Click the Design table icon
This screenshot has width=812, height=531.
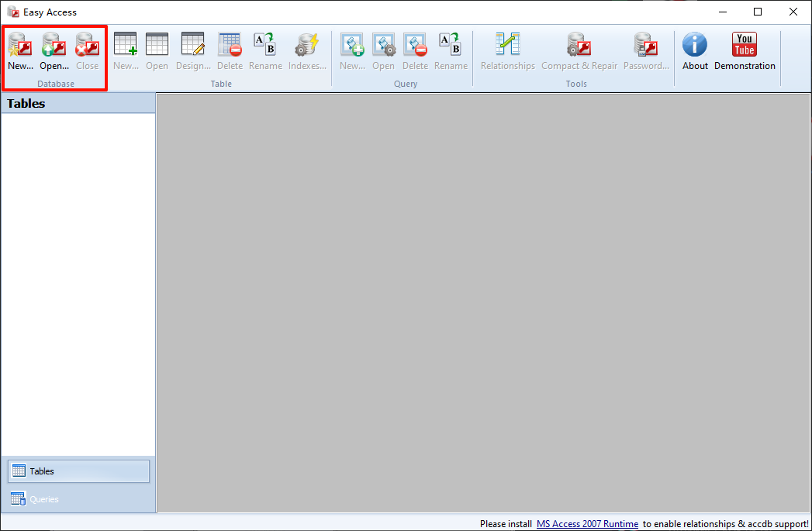(x=193, y=51)
